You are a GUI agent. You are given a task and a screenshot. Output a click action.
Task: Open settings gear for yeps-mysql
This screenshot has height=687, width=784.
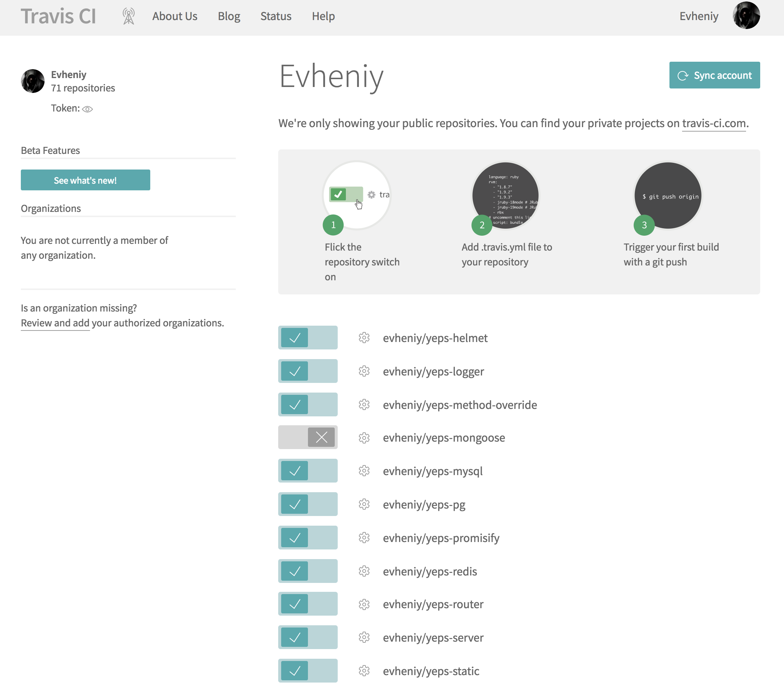click(x=364, y=471)
